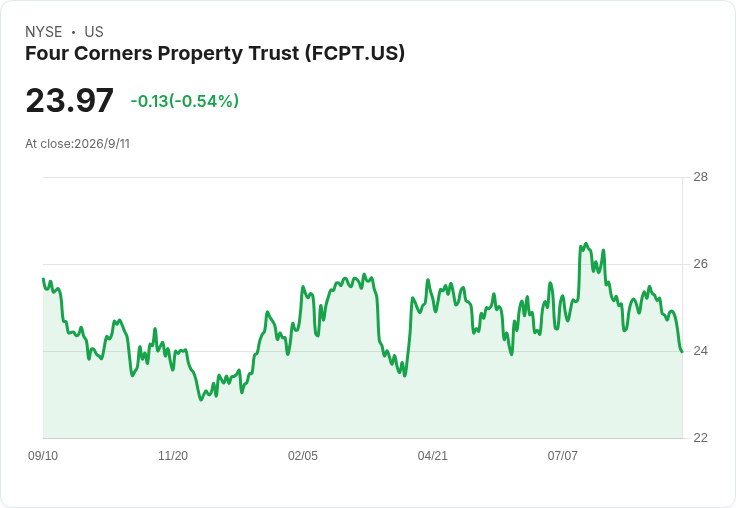
Task: Click the 24 y-axis price label
Action: coord(700,351)
